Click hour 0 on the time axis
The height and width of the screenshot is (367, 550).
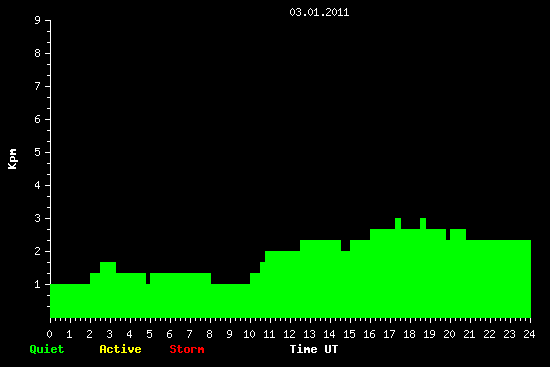point(49,334)
